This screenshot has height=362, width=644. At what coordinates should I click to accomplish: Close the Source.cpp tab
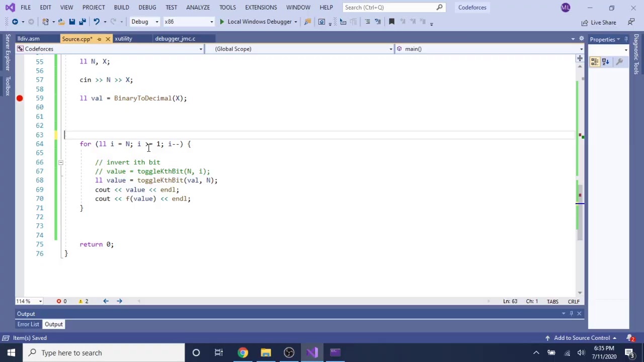108,39
